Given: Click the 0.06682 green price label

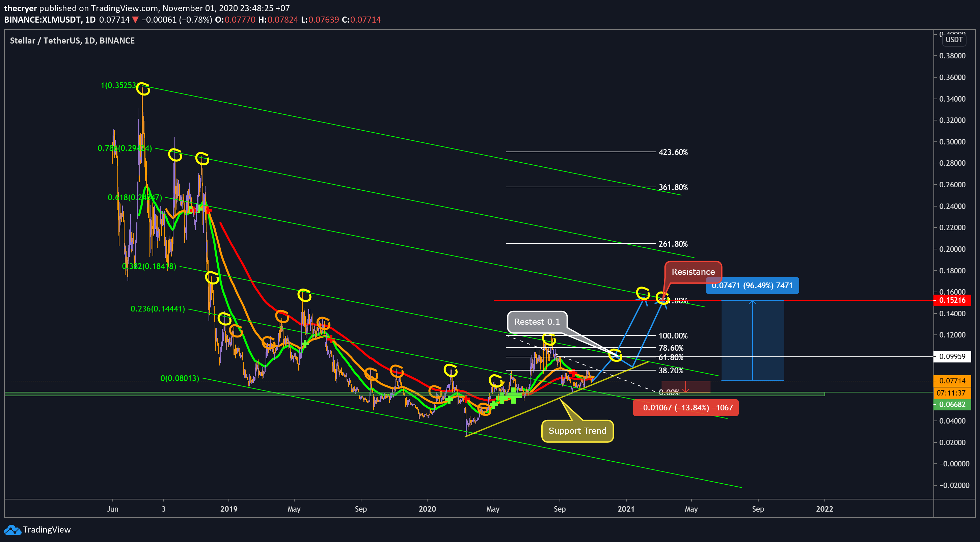Looking at the screenshot, I should (x=952, y=404).
